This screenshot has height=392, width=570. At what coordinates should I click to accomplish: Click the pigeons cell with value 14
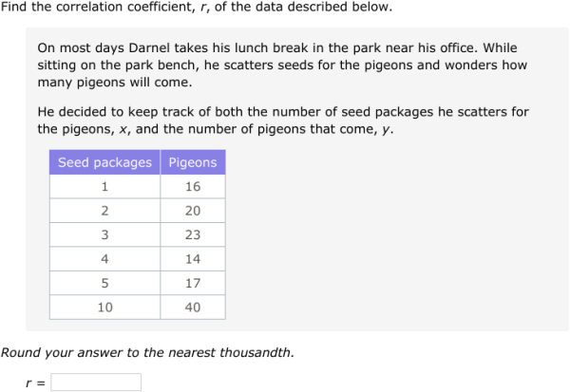(x=193, y=258)
